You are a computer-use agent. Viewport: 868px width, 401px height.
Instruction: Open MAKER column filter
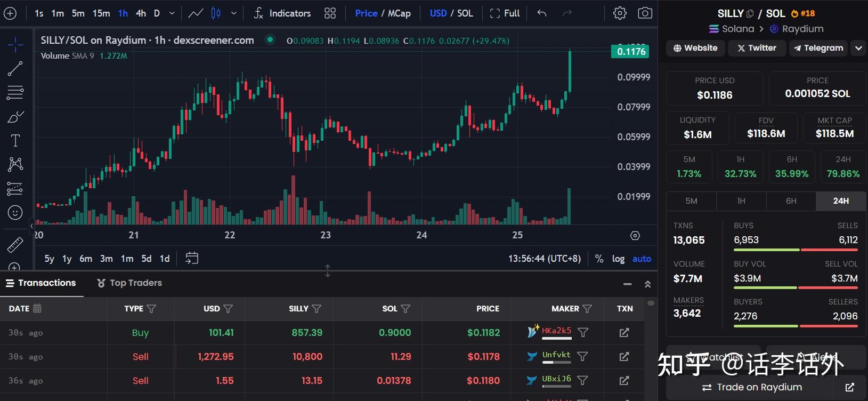click(x=587, y=309)
